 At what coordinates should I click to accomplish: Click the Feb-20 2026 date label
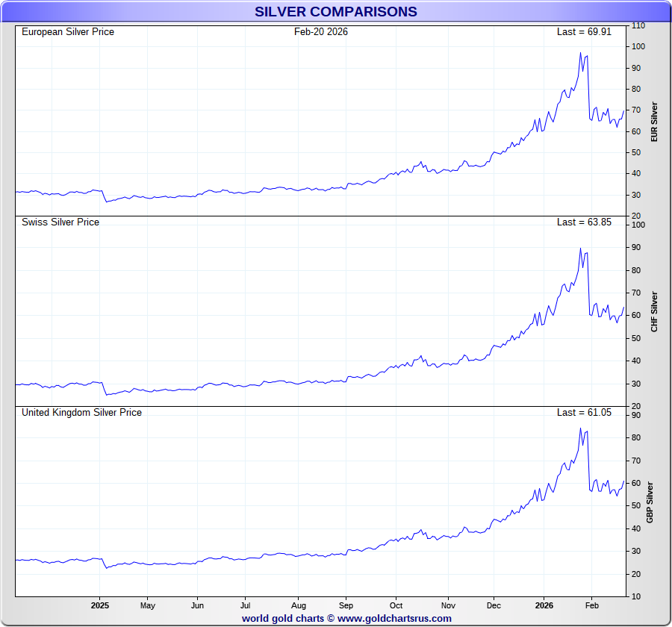point(320,31)
